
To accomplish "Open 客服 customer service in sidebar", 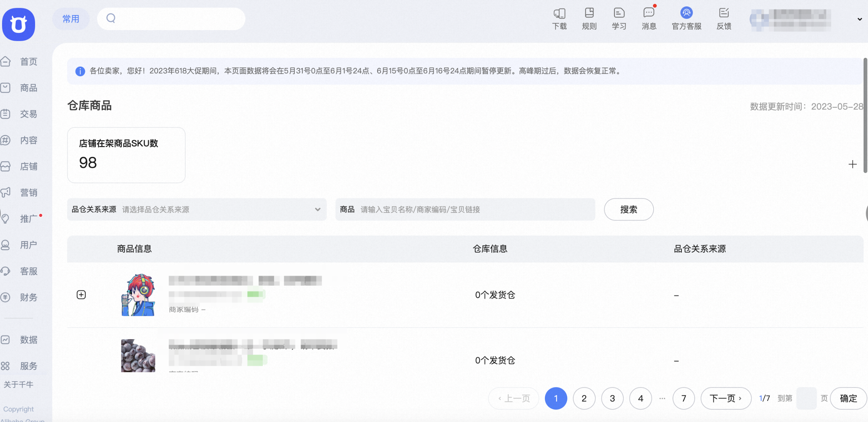I will click(19, 271).
